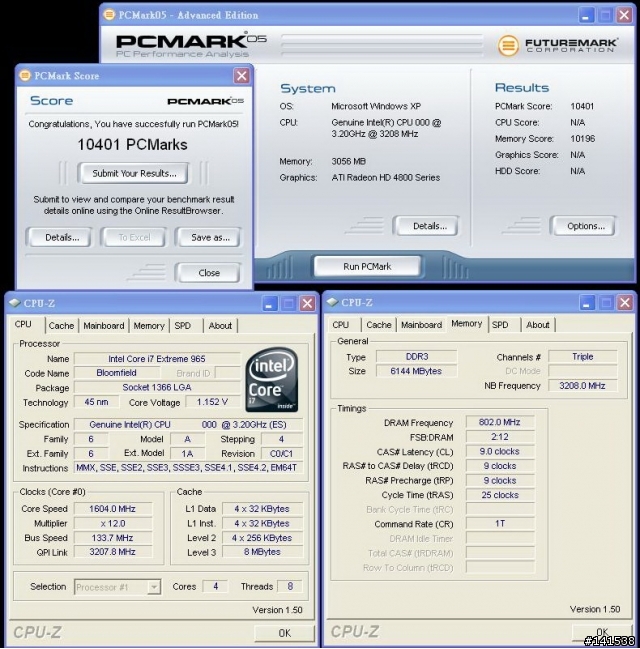Click OK in left CPU-Z window
The image size is (640, 649).
(284, 633)
